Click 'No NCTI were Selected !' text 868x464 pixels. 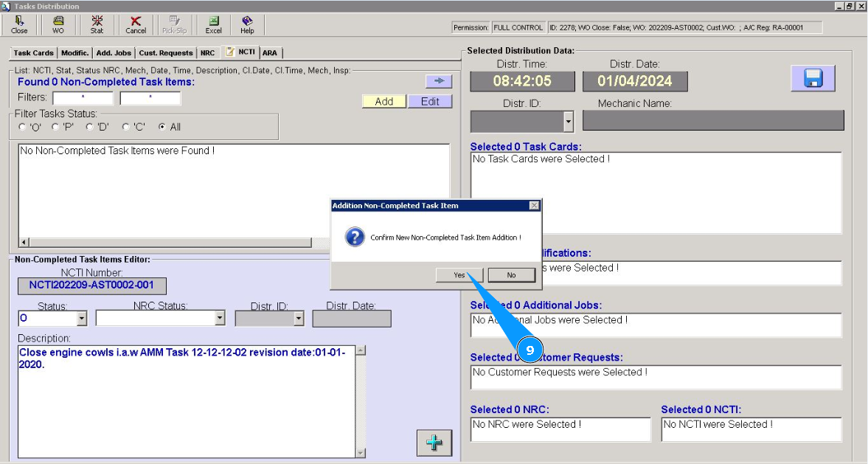pyautogui.click(x=718, y=424)
